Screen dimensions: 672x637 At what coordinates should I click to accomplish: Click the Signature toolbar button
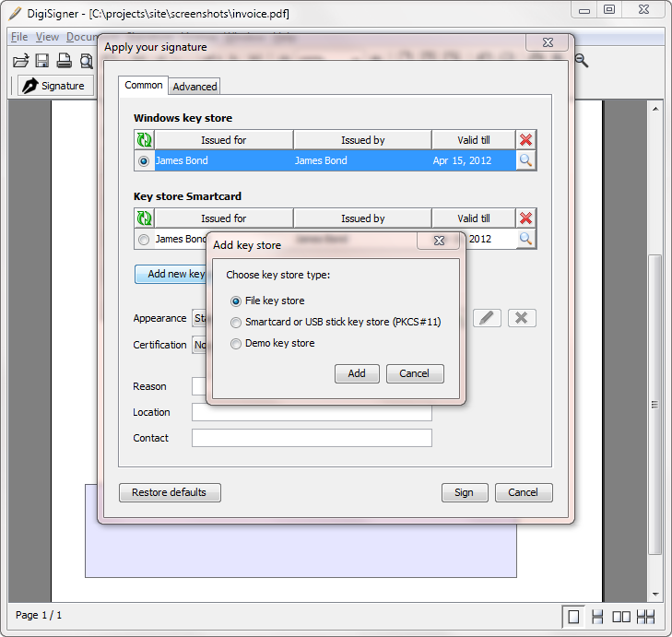[x=55, y=86]
